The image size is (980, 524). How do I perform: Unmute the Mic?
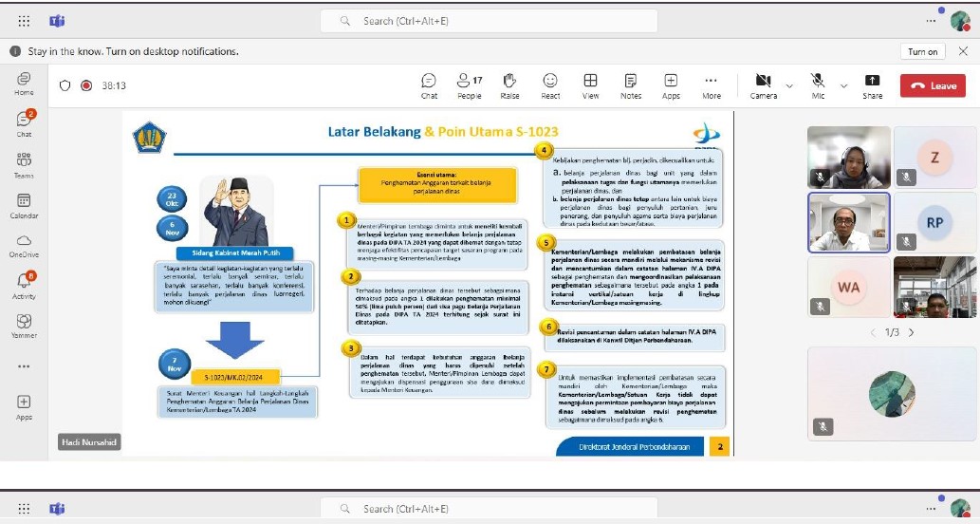pyautogui.click(x=818, y=86)
